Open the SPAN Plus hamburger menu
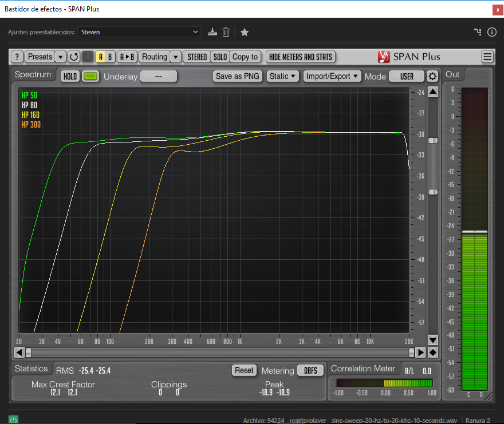Image resolution: width=504 pixels, height=424 pixels. coord(487,57)
